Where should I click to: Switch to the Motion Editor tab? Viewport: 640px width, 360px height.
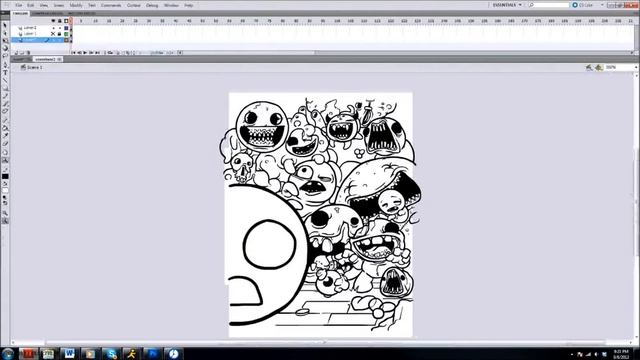click(x=81, y=13)
